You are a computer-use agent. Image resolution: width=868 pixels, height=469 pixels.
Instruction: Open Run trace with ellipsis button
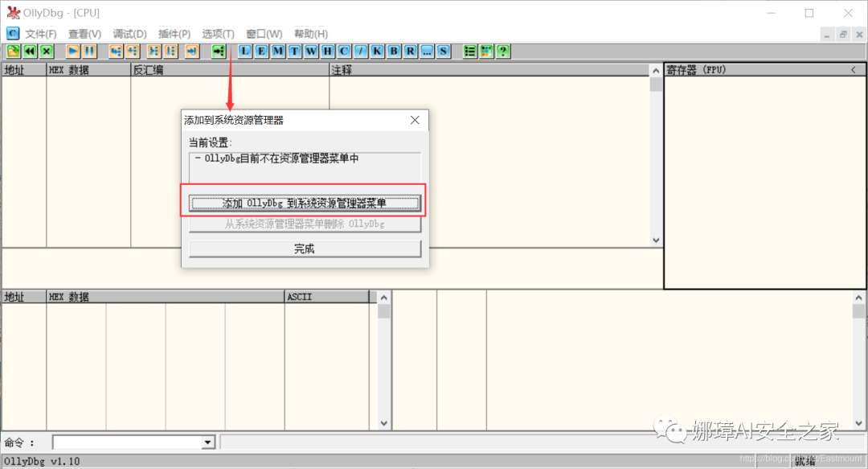(427, 51)
